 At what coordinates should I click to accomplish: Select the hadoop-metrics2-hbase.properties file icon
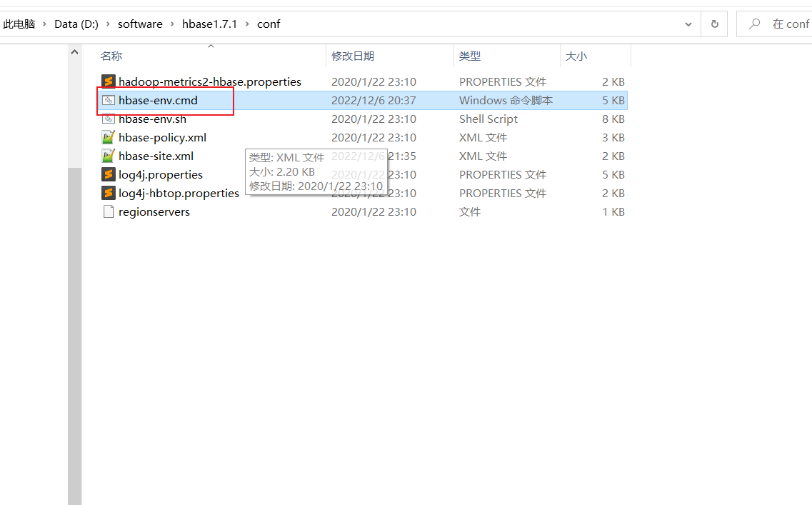click(109, 81)
